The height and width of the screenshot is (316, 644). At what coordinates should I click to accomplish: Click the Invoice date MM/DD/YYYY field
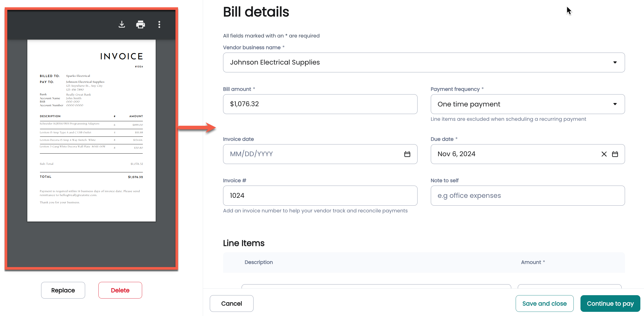pyautogui.click(x=312, y=154)
